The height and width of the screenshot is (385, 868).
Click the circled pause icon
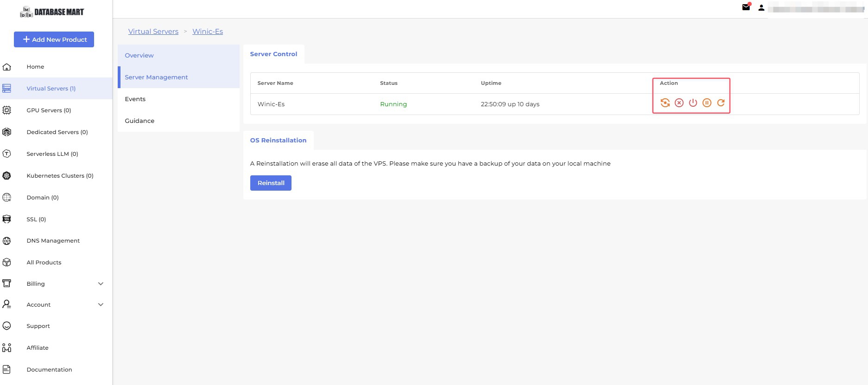pyautogui.click(x=707, y=103)
